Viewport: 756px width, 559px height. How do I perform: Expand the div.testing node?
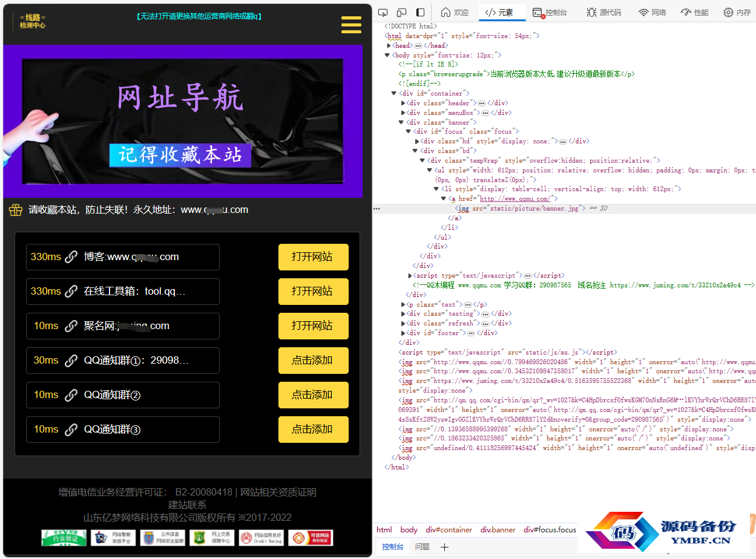click(403, 313)
